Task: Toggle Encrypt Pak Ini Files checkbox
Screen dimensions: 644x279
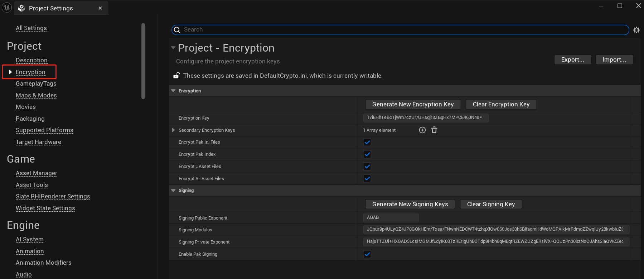Action: pyautogui.click(x=367, y=142)
